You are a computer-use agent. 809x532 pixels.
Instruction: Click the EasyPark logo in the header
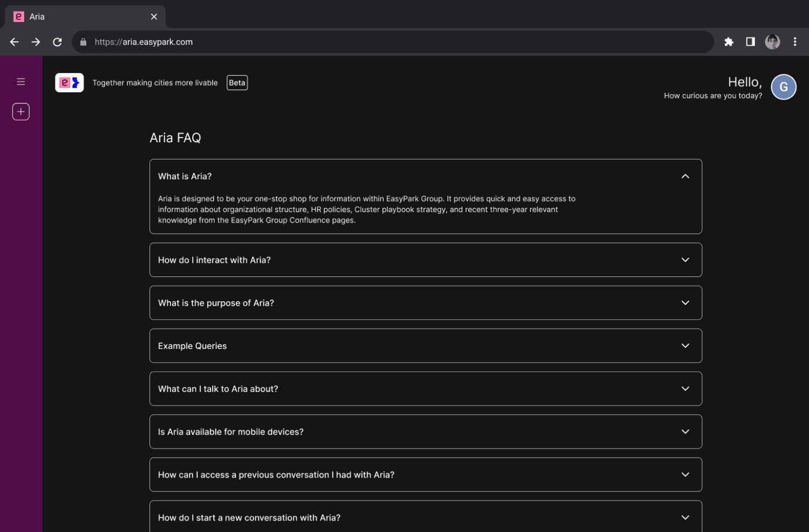click(69, 82)
